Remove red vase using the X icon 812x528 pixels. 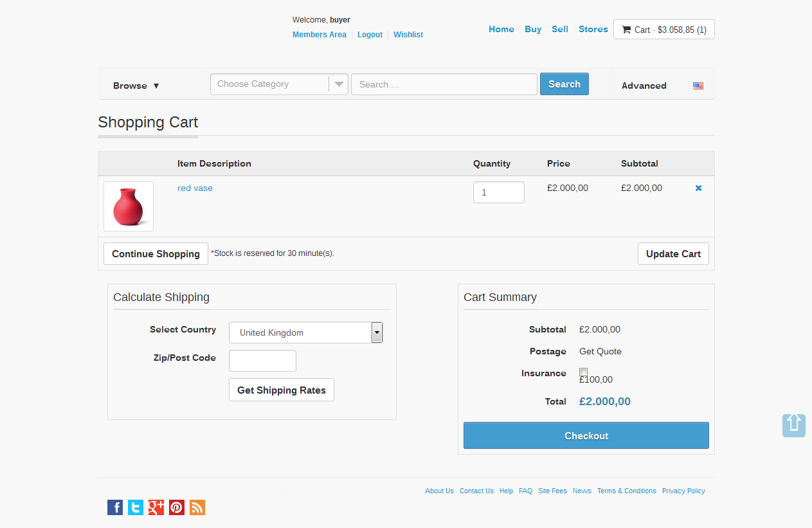[699, 188]
